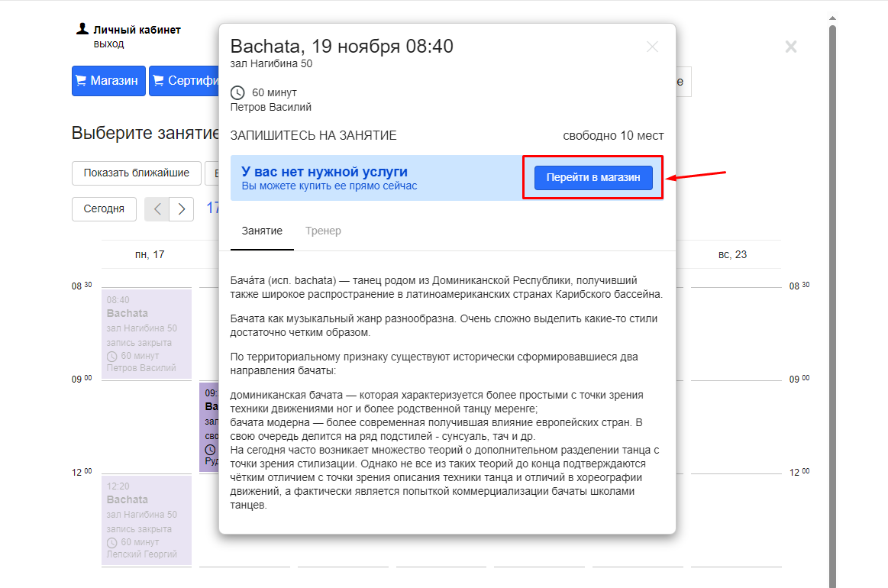The height and width of the screenshot is (588, 888).
Task: Open 'Личный кабинет' link
Action: 137,30
